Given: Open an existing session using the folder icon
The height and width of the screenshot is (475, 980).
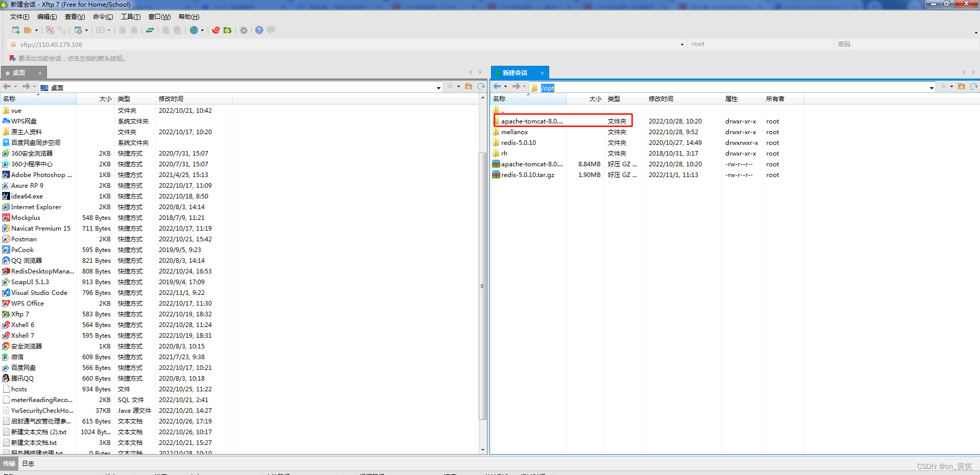Looking at the screenshot, I should (x=27, y=30).
